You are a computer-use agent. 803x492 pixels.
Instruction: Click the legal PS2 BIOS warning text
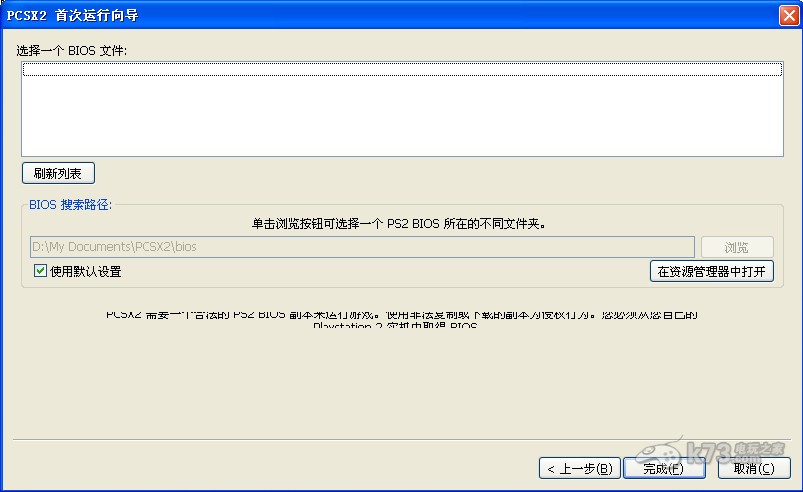[x=400, y=320]
